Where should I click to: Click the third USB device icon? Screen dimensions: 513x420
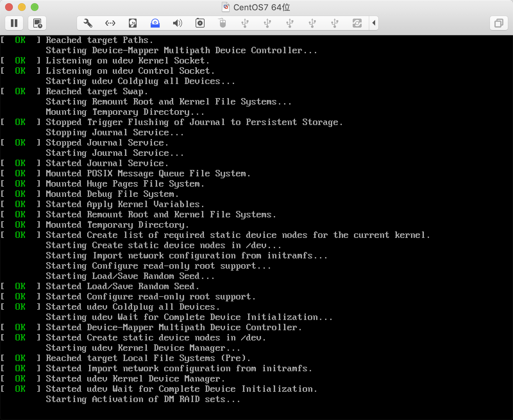coord(290,23)
